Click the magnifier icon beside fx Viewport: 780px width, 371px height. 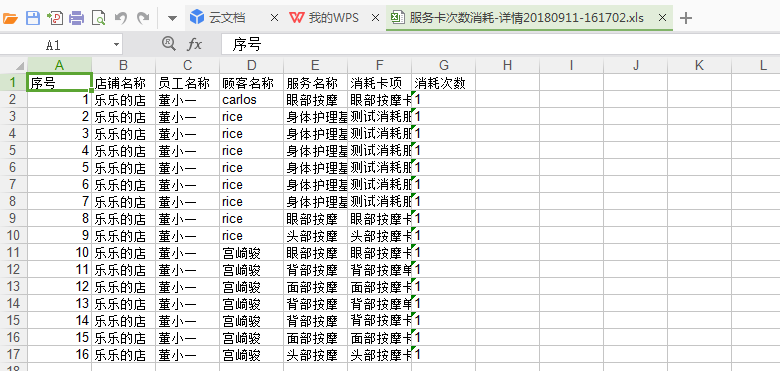(169, 44)
